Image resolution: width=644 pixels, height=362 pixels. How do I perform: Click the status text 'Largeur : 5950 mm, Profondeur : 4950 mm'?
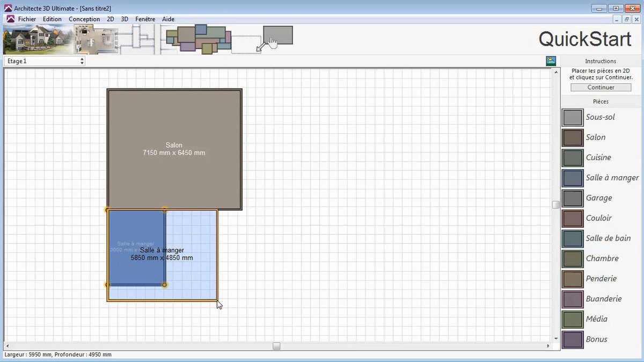point(58,355)
